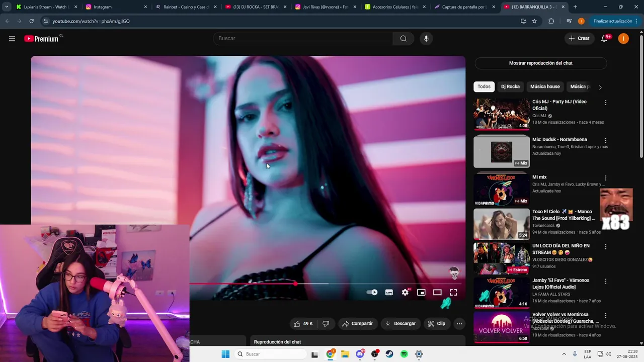
Task: Toggle the autoplay switch in the player
Action: (x=372, y=292)
